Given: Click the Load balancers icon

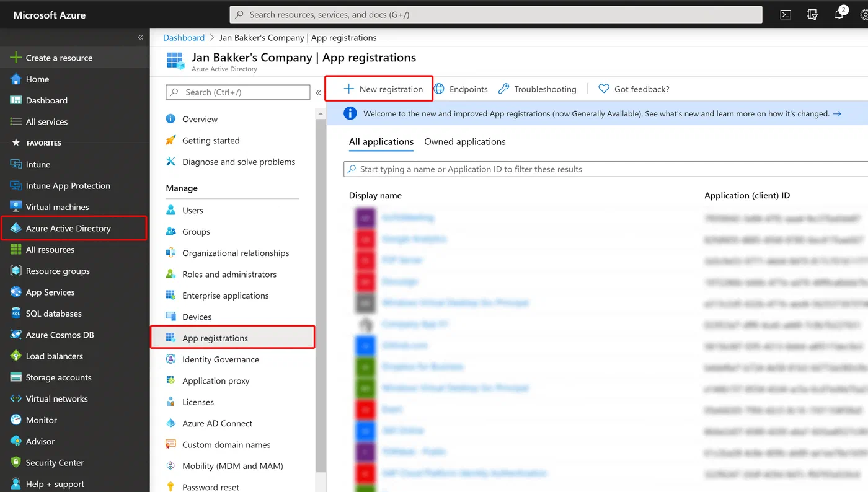Looking at the screenshot, I should pos(15,356).
